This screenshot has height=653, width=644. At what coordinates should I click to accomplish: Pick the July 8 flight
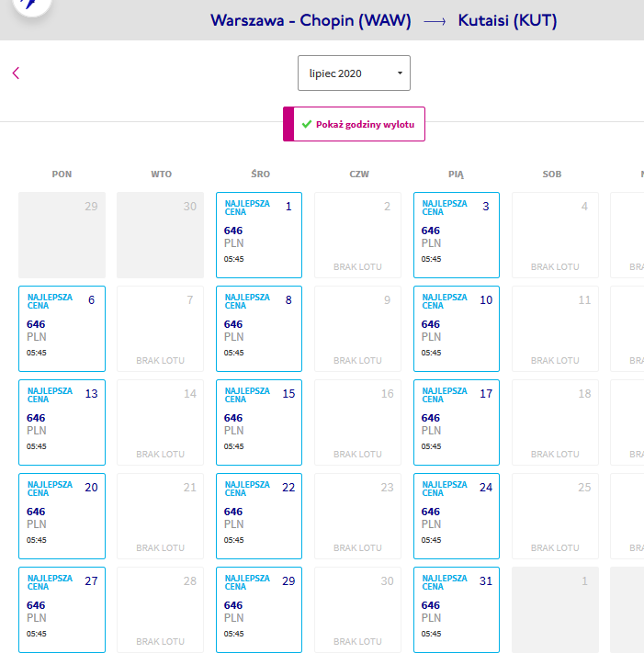(259, 329)
